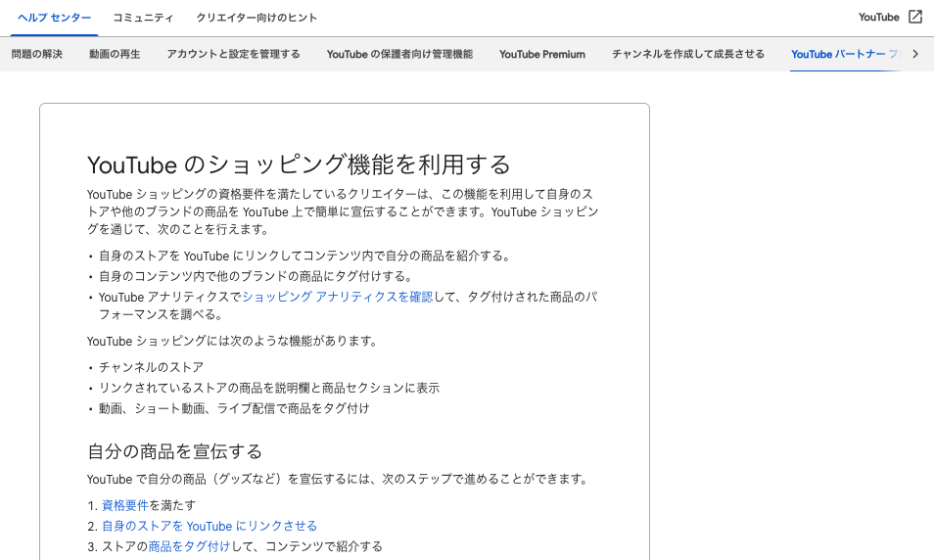Open the 商品をタグ付け link
The width and height of the screenshot is (934, 560).
click(x=189, y=546)
